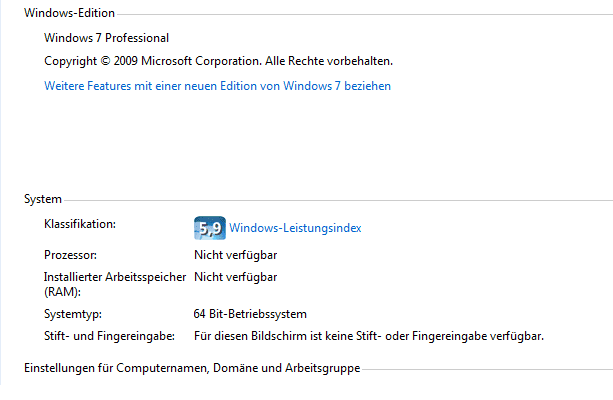Viewport: 613px width, 400px height.
Task: Click the Prozessor label
Action: 70,255
